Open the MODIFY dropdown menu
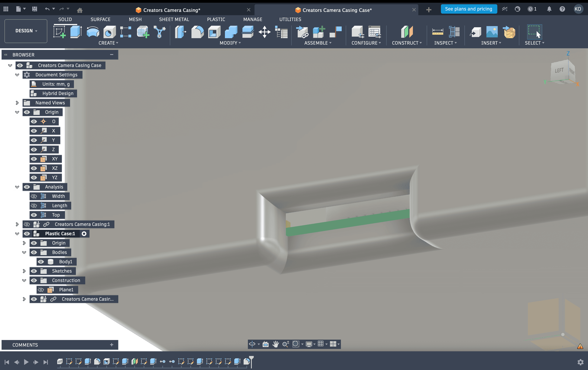The image size is (588, 370). click(x=230, y=43)
